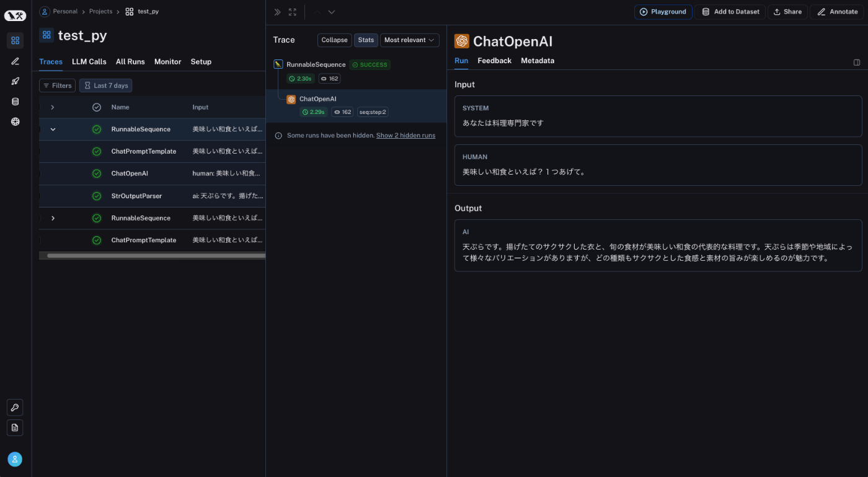Select the RunnableSequence node in trace tree
This screenshot has height=477, width=868.
coord(356,72)
